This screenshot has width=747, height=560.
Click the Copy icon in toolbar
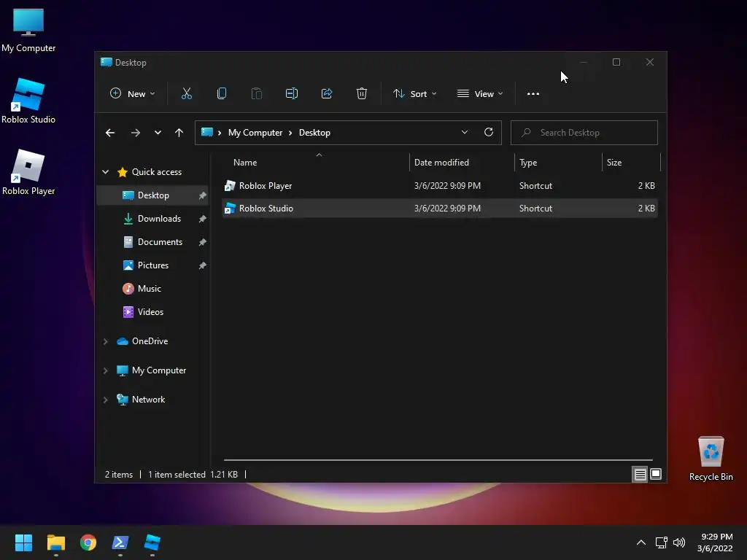(x=222, y=94)
